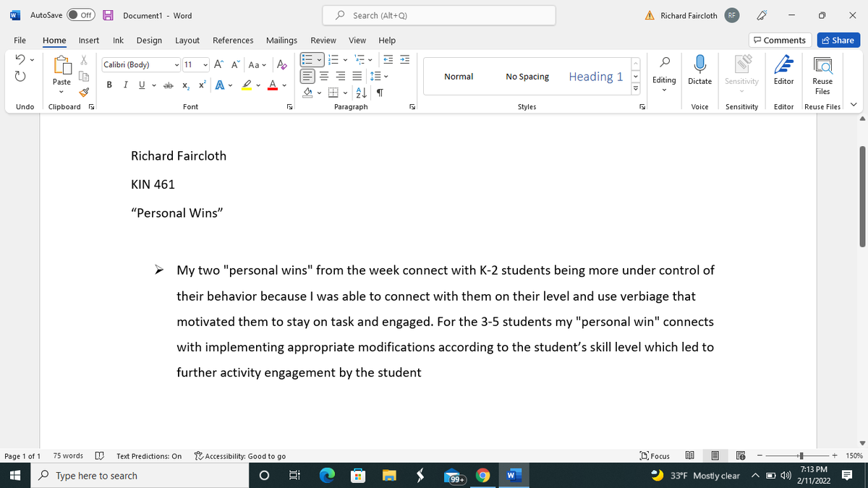Switch to Focus mode
Image resolution: width=868 pixels, height=488 pixels.
(x=655, y=456)
